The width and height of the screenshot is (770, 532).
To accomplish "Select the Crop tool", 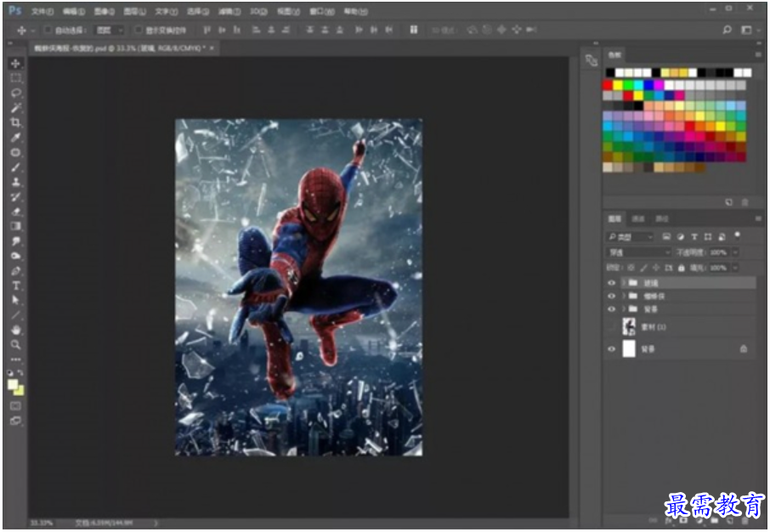I will (x=15, y=122).
